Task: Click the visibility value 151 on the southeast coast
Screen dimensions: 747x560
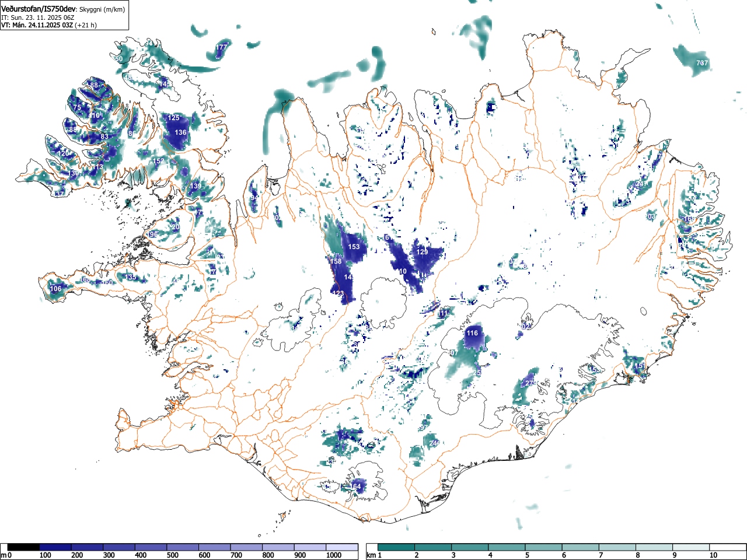Action: [x=640, y=366]
